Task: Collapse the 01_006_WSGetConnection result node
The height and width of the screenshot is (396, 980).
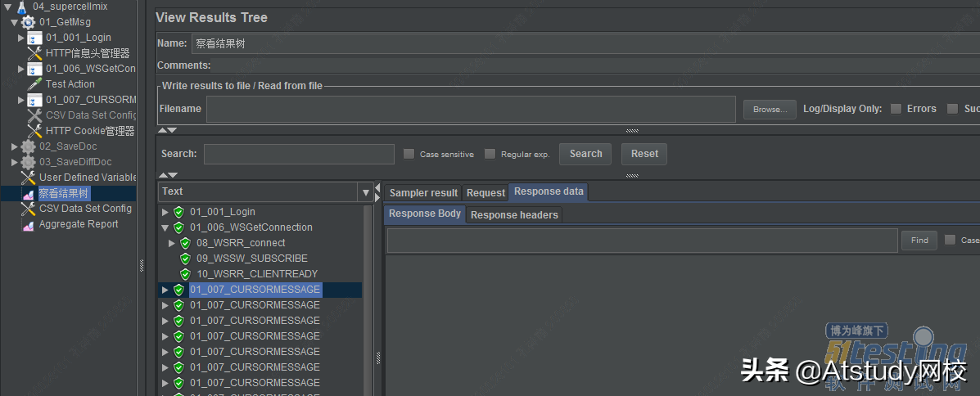Action: pos(165,227)
